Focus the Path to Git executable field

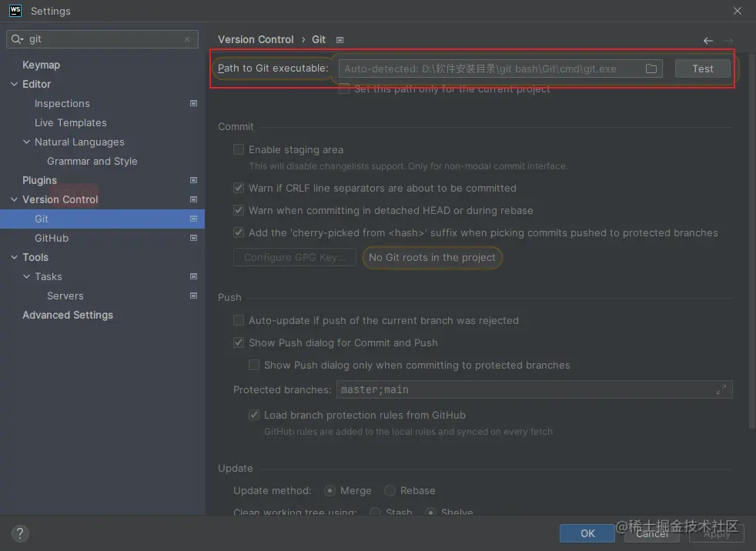(500, 68)
